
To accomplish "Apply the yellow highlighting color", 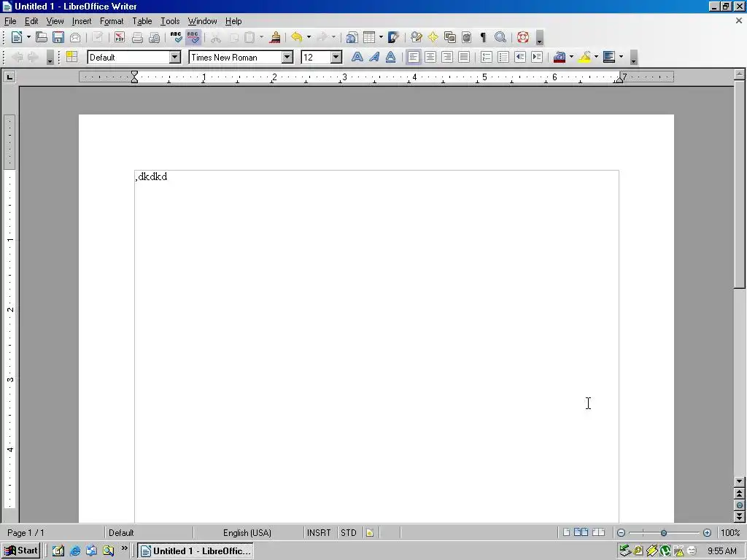I will pos(584,57).
